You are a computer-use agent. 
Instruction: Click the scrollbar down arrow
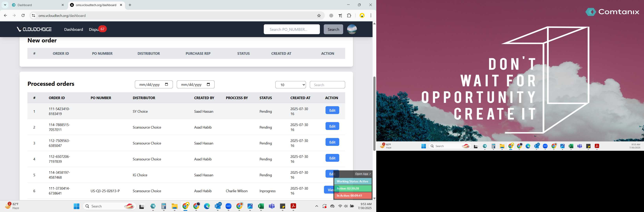374,198
